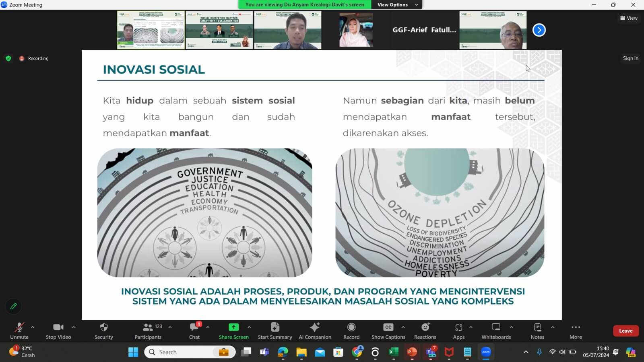Click the Sign in link
Screen dimensions: 644x362
click(630, 58)
